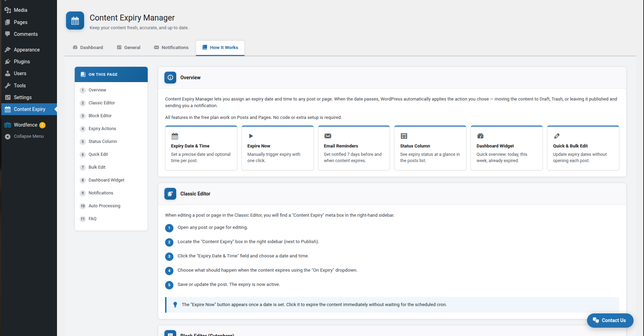Viewport: 644px width, 336px height.
Task: Open Plugins in admin menu
Action: [29, 62]
